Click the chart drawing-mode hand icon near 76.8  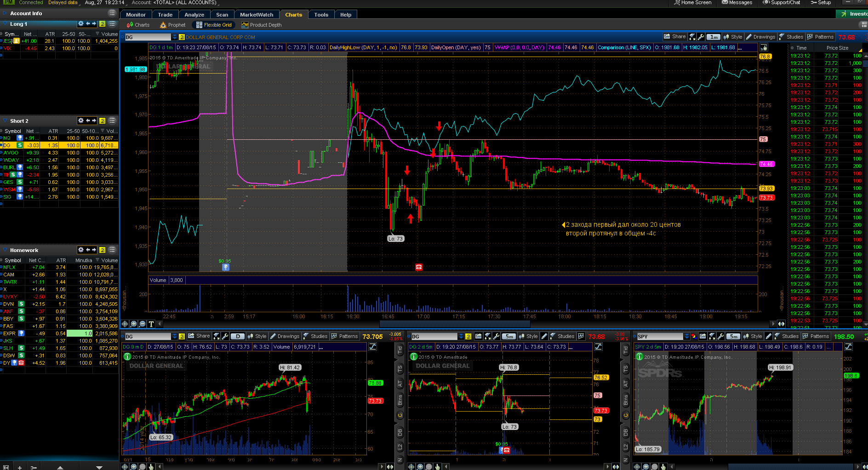[x=764, y=47]
